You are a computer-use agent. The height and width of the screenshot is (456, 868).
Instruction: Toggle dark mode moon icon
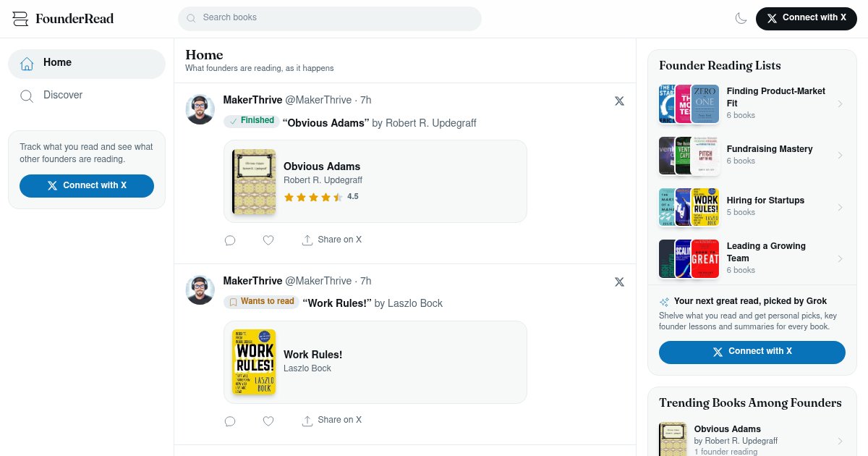pos(741,19)
